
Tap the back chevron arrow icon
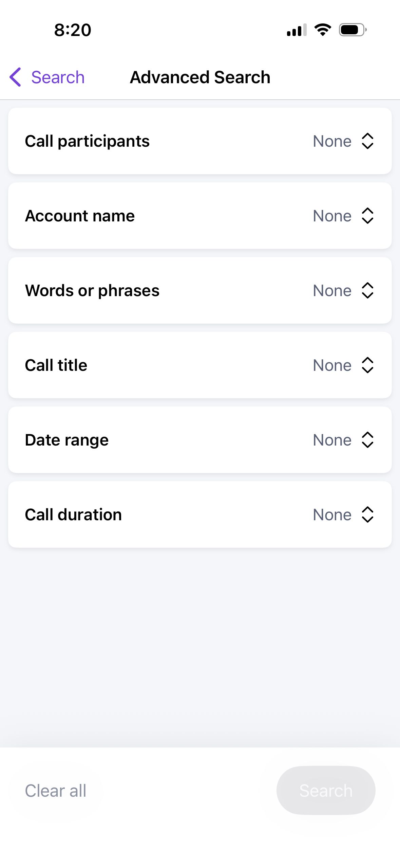[x=15, y=77]
